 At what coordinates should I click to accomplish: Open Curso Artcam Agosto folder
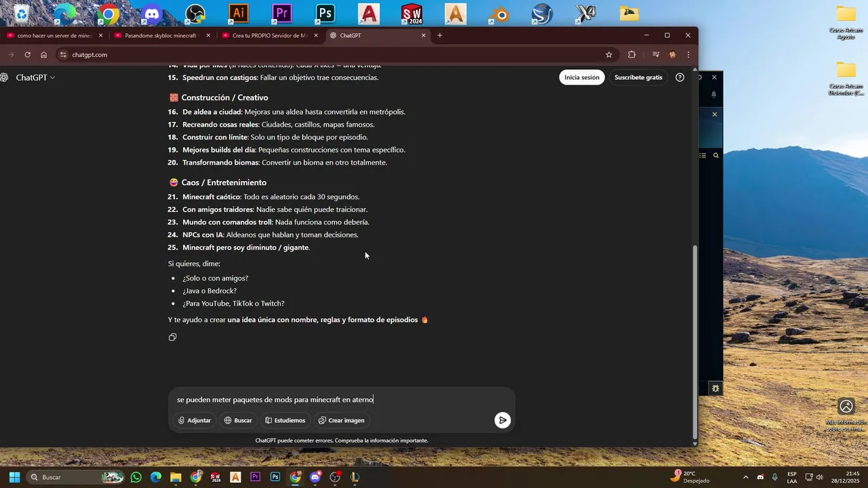point(846,22)
